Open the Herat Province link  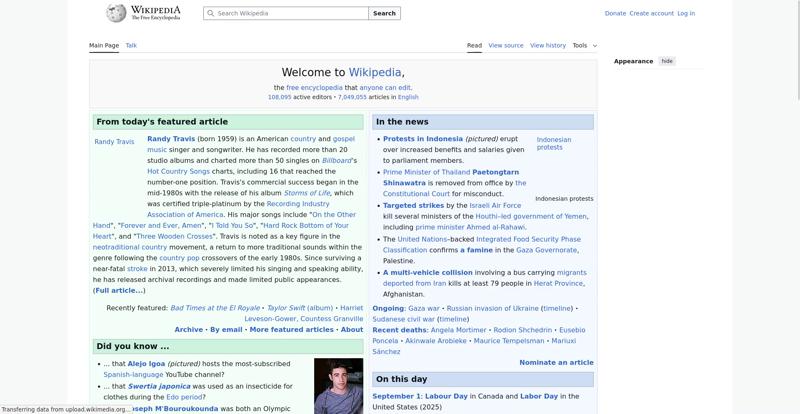tap(558, 283)
